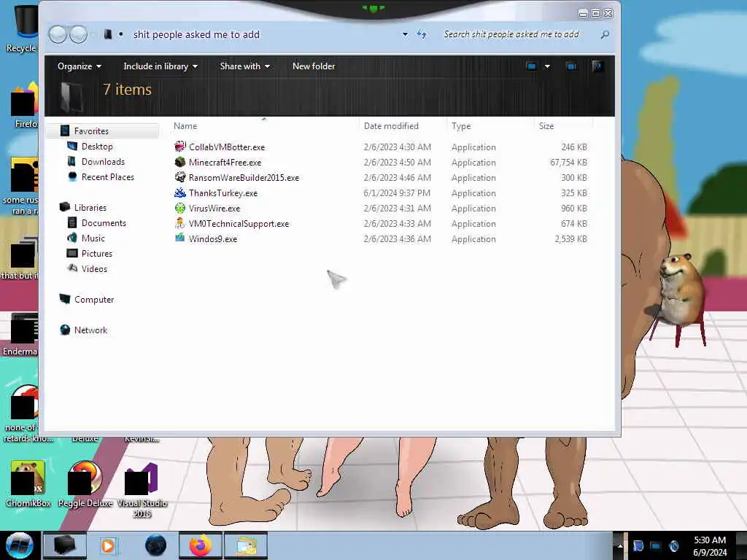
Task: Open the view options dropdown arrow
Action: tap(547, 66)
